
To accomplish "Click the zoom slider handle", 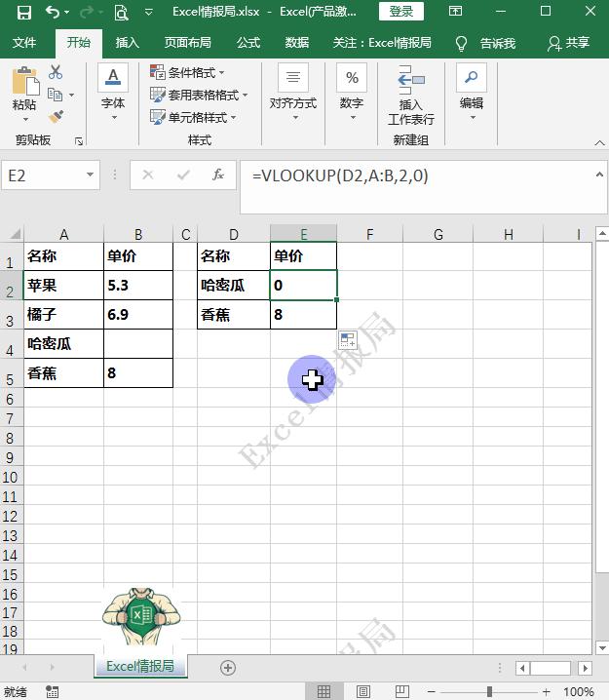I will [489, 691].
